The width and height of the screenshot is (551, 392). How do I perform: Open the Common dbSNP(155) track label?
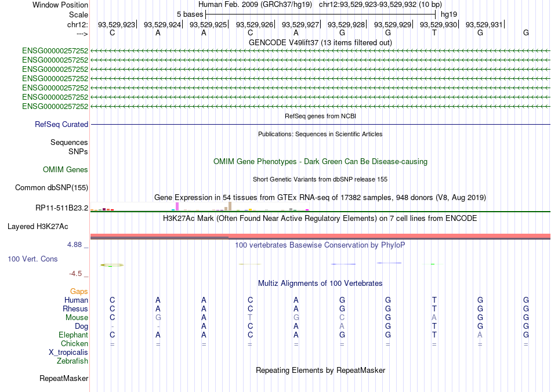tap(51, 187)
